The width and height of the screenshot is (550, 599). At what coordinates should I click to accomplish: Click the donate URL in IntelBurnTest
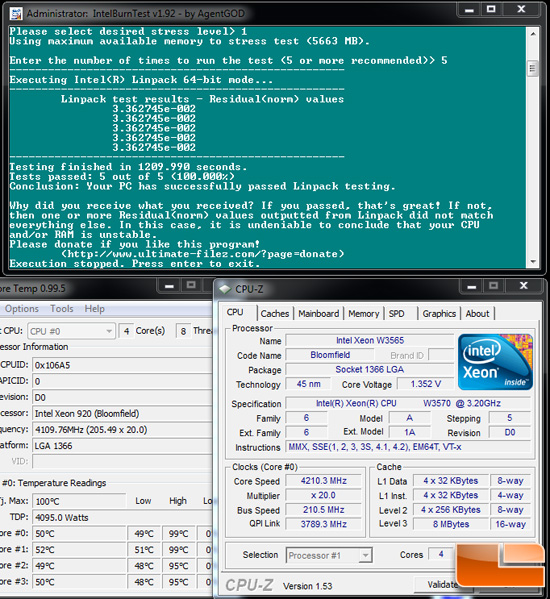(203, 254)
